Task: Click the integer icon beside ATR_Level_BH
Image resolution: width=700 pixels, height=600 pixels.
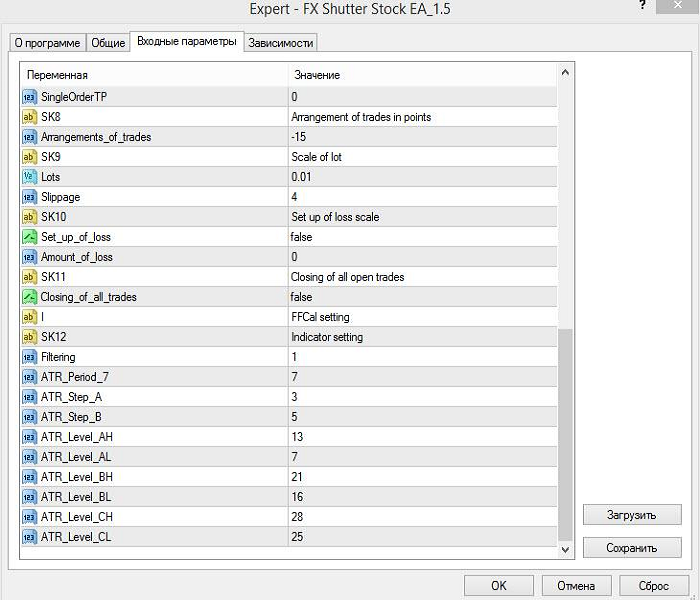Action: point(29,477)
